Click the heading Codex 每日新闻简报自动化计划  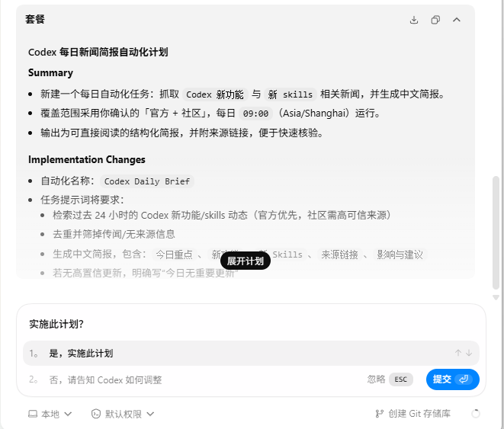(x=98, y=52)
